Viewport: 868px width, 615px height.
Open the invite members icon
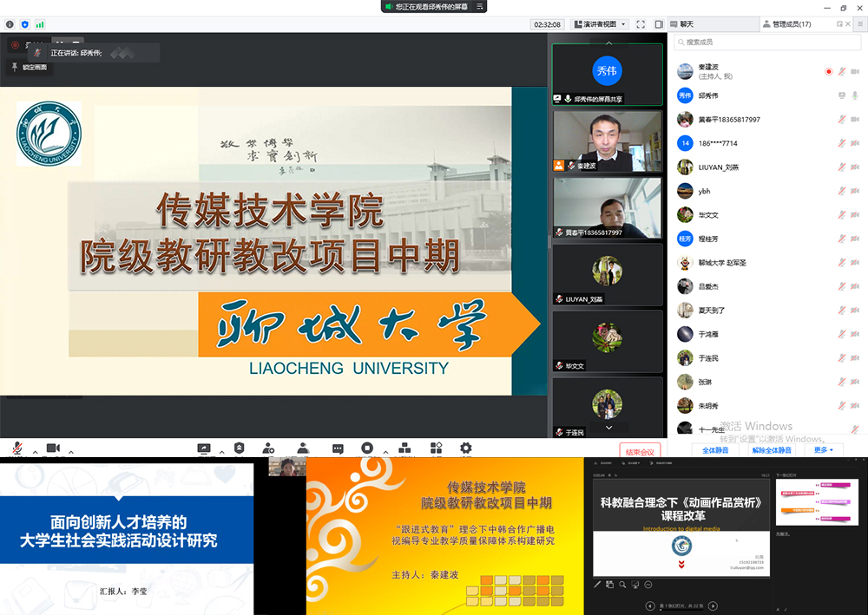(269, 448)
